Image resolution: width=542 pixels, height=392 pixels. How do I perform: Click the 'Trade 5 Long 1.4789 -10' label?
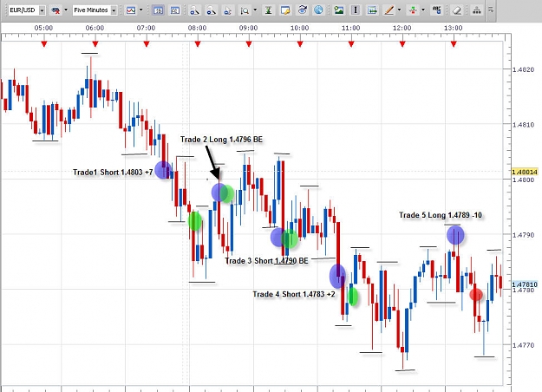click(x=441, y=215)
